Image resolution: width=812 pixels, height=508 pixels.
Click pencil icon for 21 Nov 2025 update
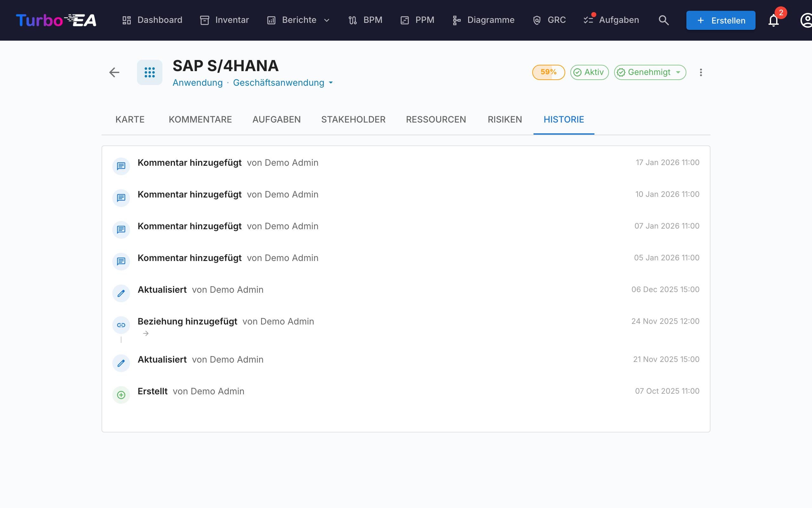point(121,363)
